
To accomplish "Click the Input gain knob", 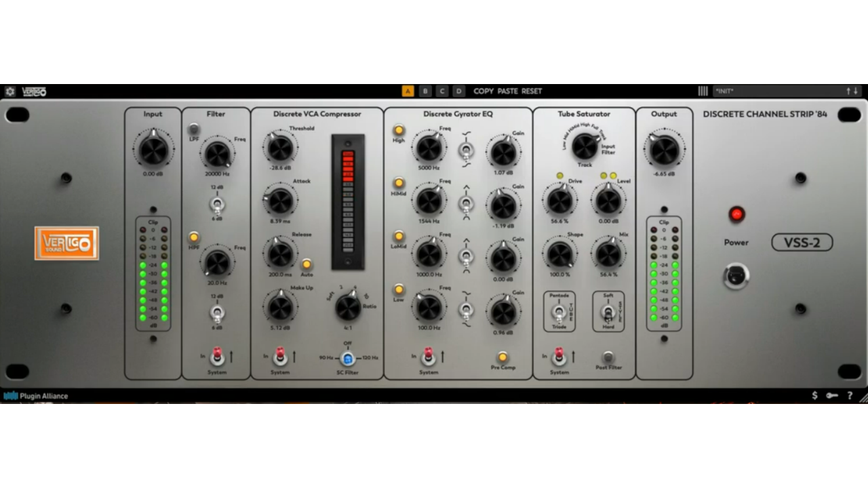I will (153, 149).
